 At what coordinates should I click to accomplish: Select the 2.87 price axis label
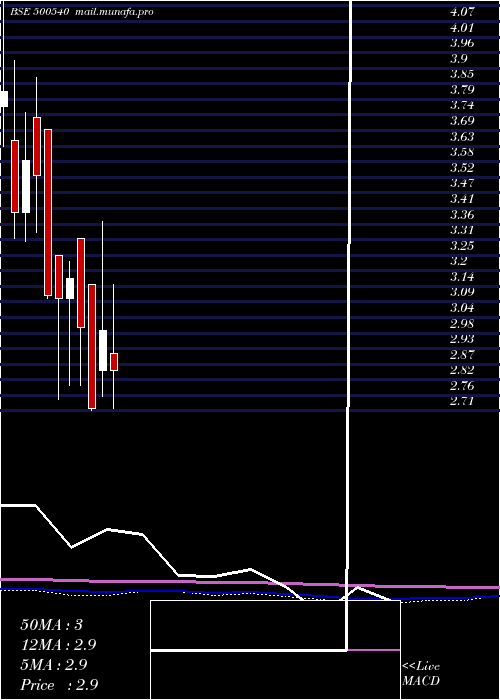point(462,354)
